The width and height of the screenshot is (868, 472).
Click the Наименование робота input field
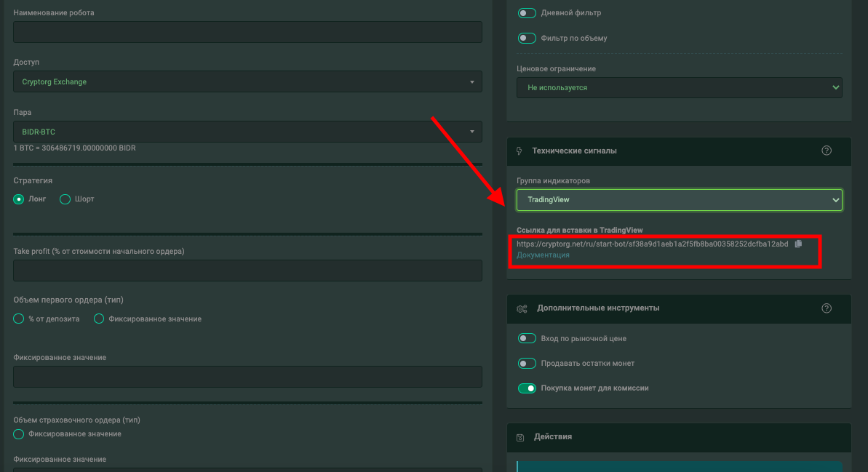pyautogui.click(x=247, y=32)
